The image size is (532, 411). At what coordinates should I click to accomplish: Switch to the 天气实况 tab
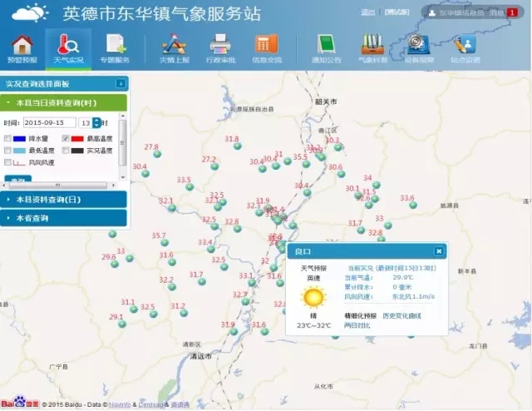click(x=68, y=48)
